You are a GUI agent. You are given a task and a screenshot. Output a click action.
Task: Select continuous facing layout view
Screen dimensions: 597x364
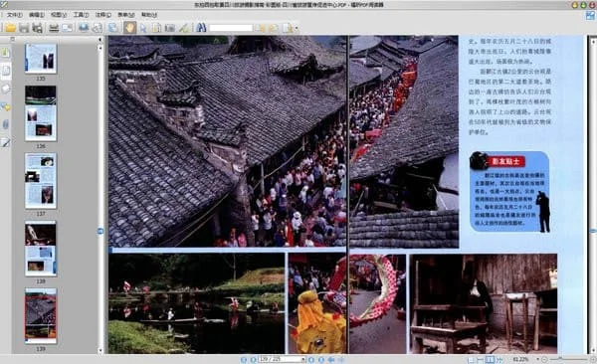tap(499, 359)
